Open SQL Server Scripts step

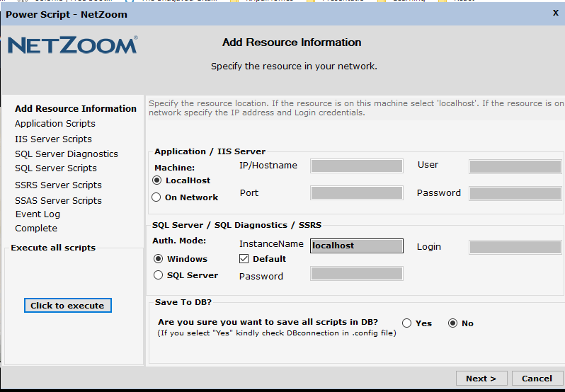pyautogui.click(x=56, y=168)
